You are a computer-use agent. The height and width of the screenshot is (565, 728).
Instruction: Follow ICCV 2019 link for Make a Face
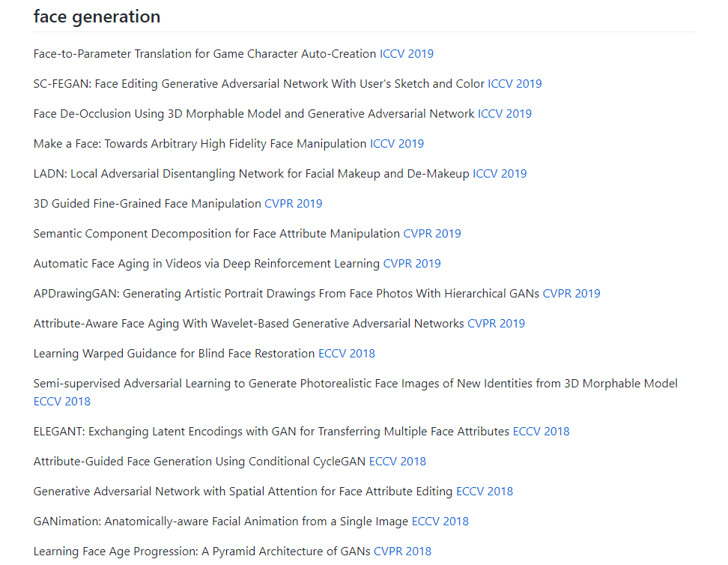coord(396,144)
